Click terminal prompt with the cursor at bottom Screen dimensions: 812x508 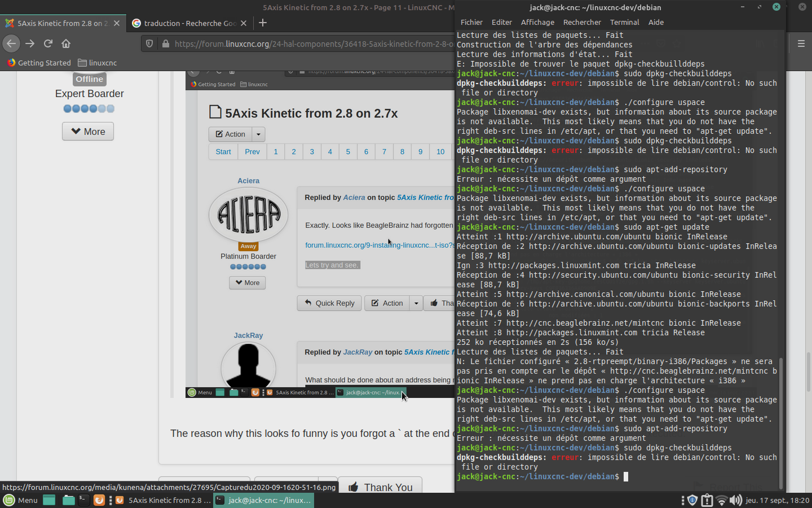[542, 476]
